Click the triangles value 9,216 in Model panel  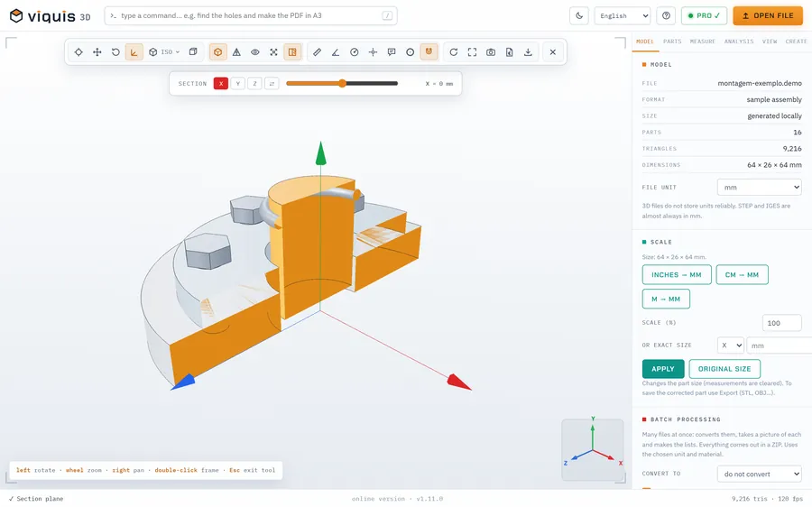(x=792, y=149)
